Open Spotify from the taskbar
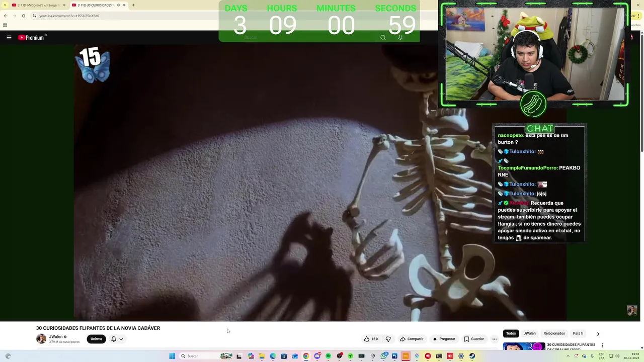644x362 pixels. click(x=328, y=356)
